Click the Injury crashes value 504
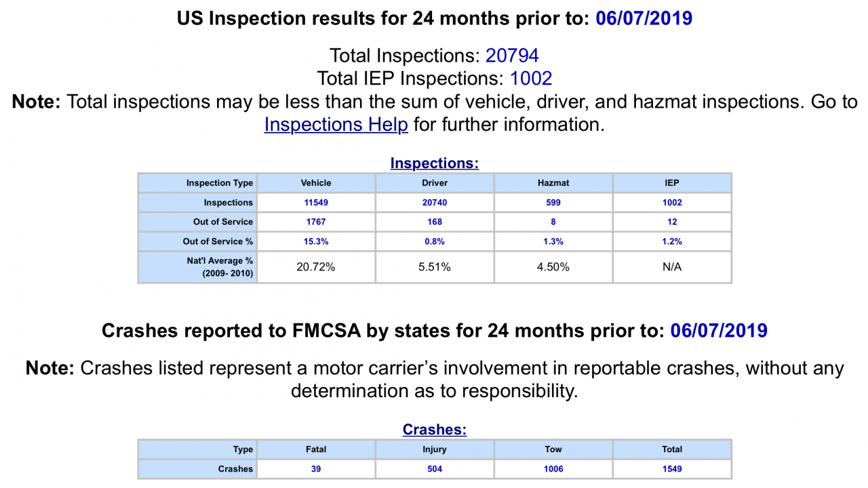The height and width of the screenshot is (488, 868). pyautogui.click(x=435, y=469)
